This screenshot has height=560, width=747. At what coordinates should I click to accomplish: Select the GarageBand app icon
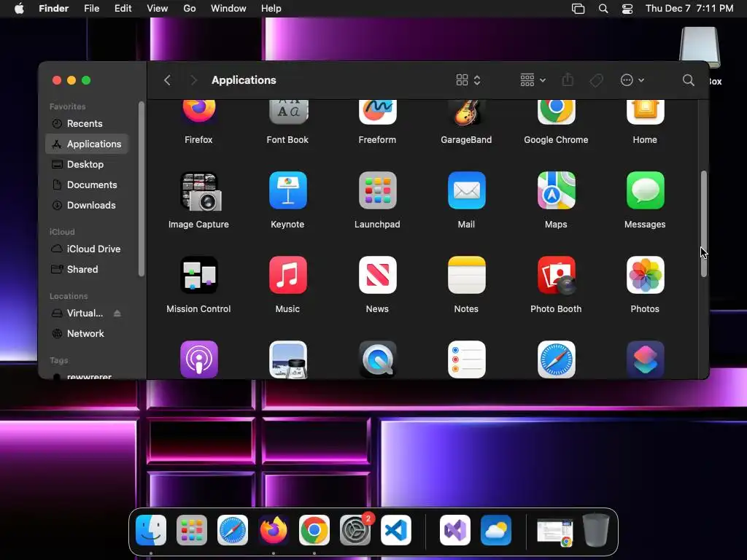pos(466,112)
